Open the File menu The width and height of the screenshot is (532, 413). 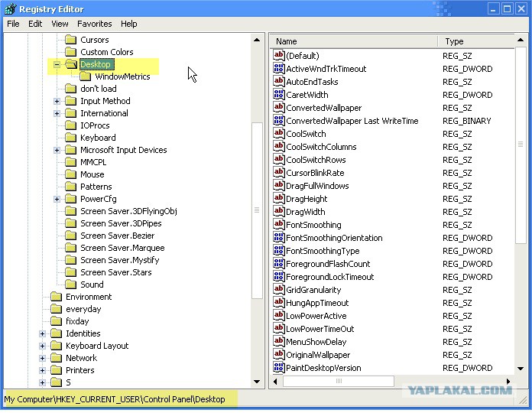pyautogui.click(x=13, y=24)
